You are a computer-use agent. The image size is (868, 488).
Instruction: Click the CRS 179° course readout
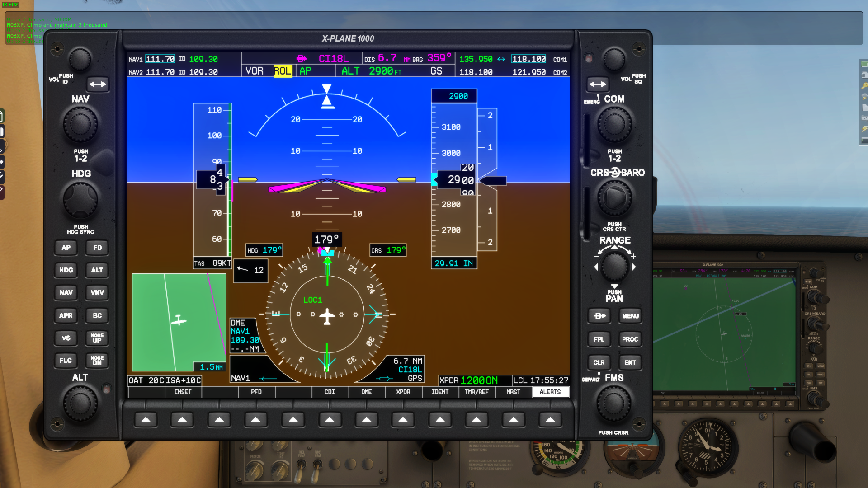point(388,250)
